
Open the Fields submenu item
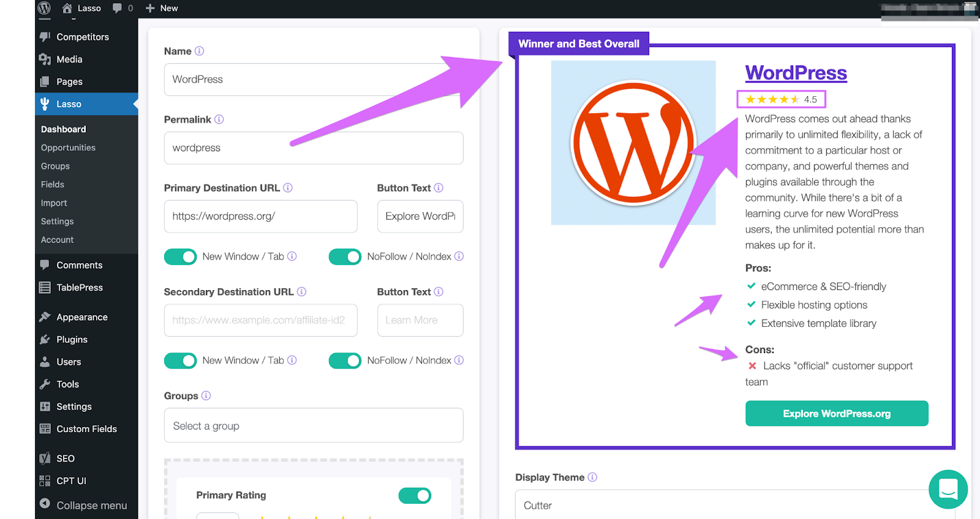point(52,184)
